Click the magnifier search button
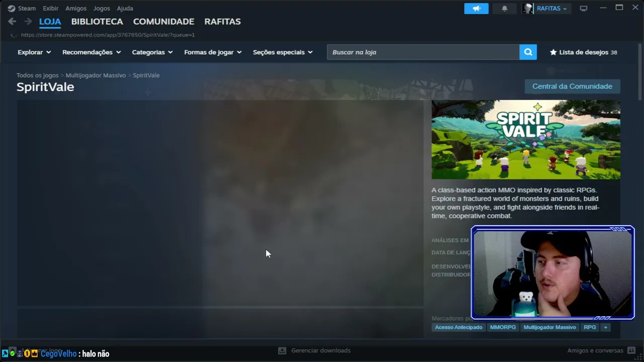The height and width of the screenshot is (362, 644). [x=528, y=52]
